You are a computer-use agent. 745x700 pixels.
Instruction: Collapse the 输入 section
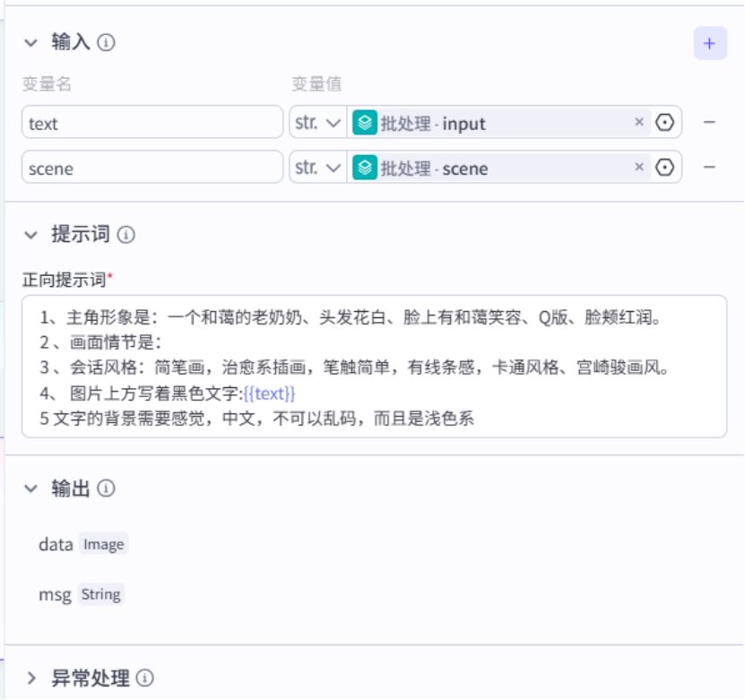[32, 42]
